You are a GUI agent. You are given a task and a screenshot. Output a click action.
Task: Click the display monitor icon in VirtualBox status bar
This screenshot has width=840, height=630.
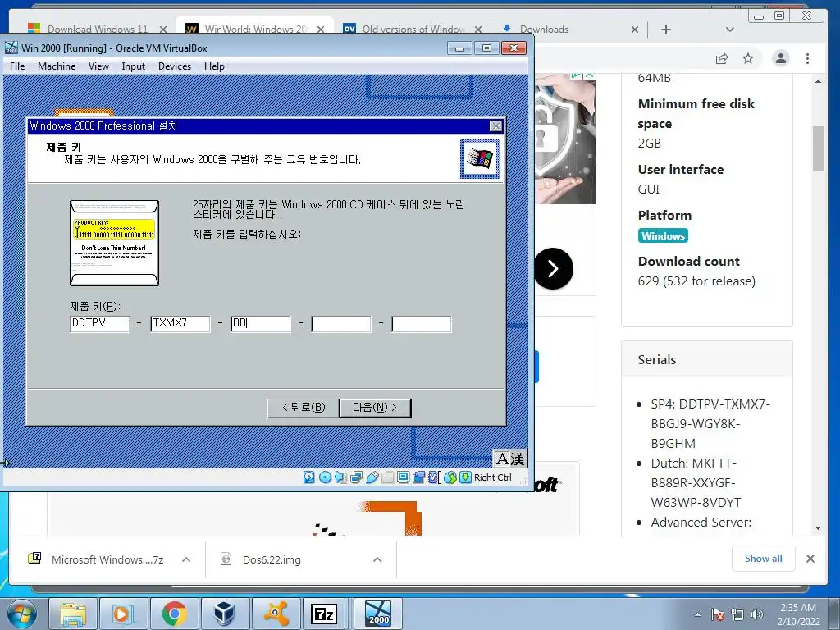[x=404, y=477]
